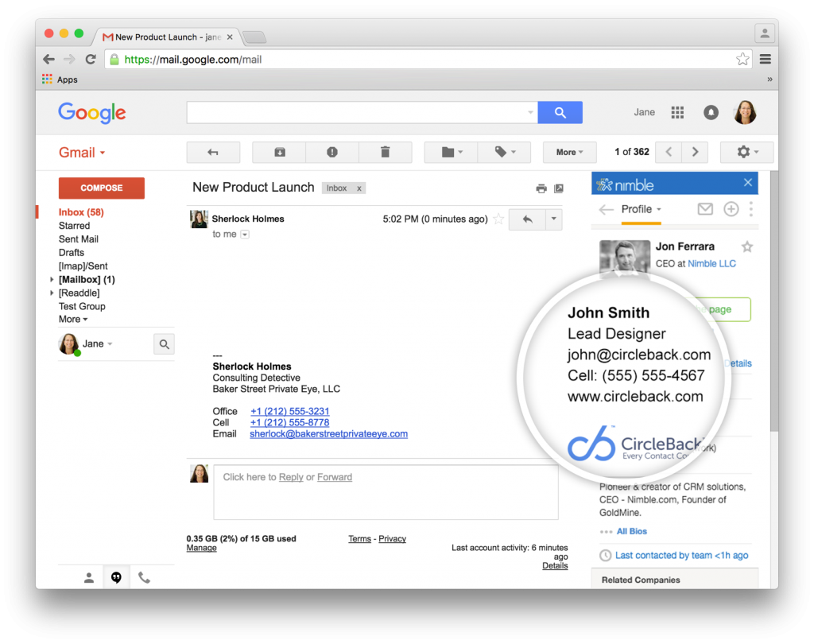This screenshot has height=644, width=814.
Task: Toggle the phone icon in the bottom toolbar
Action: [144, 577]
